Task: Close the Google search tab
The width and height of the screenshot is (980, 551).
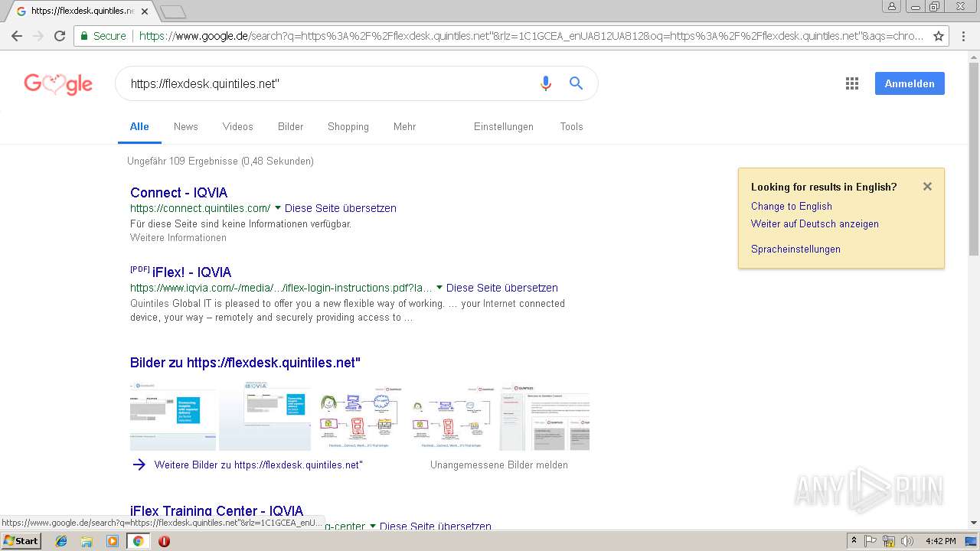Action: (x=145, y=11)
